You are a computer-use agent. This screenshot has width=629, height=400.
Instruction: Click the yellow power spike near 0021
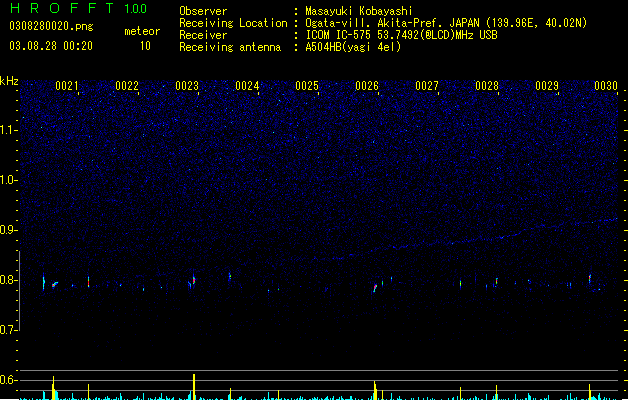pyautogui.click(x=53, y=387)
